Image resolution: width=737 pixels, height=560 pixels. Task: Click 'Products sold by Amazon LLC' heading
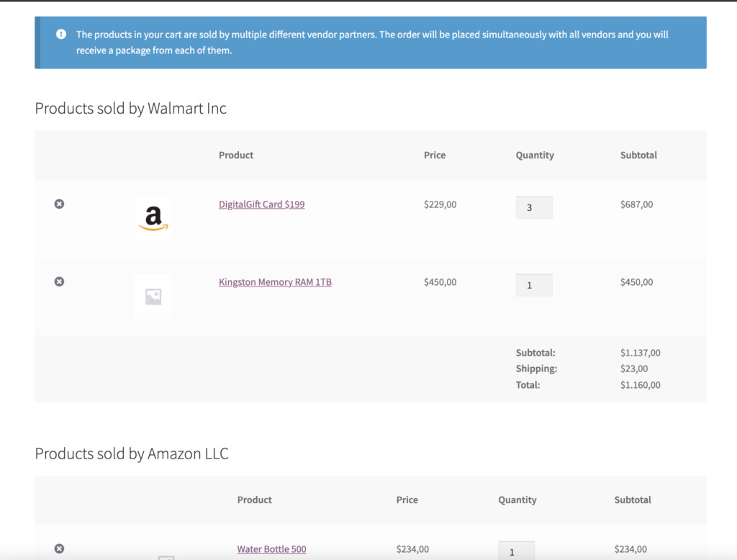(132, 453)
